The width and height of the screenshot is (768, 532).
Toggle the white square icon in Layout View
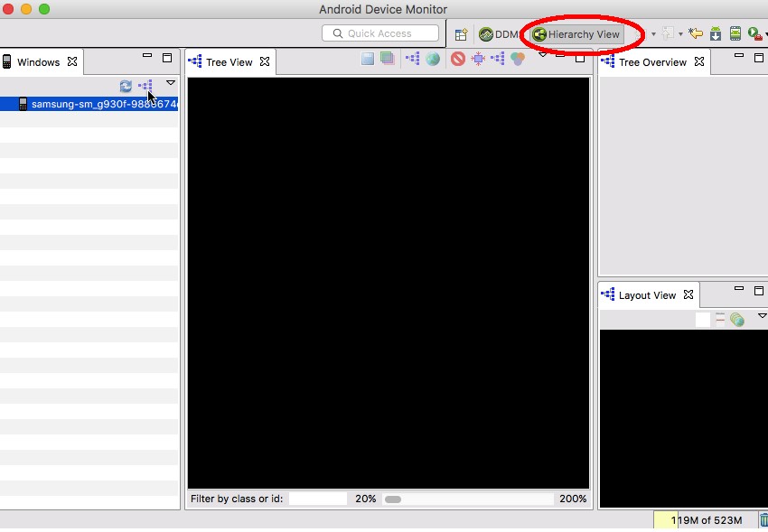coord(703,320)
